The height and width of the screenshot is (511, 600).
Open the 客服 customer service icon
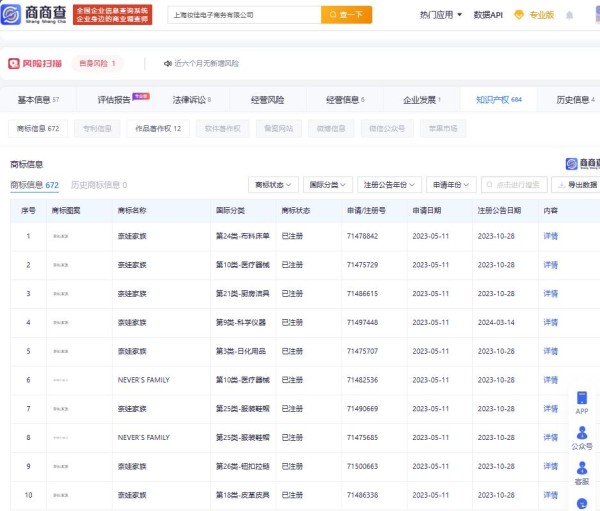581,472
